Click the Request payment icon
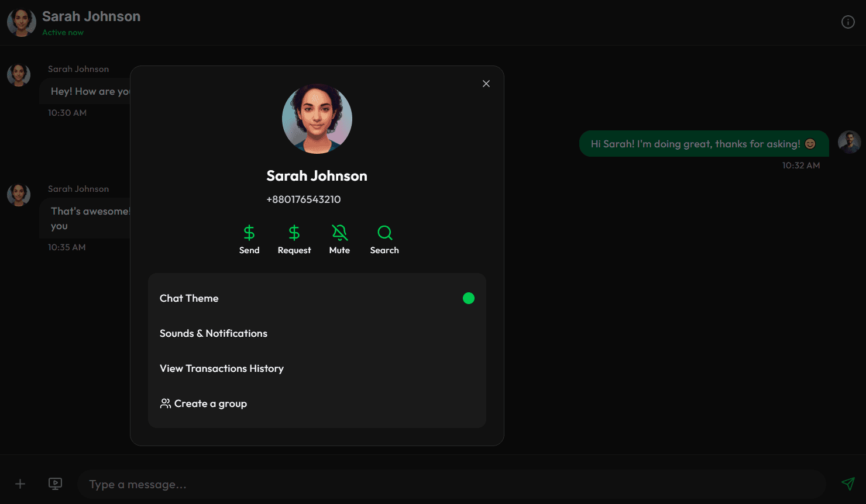Image resolution: width=866 pixels, height=504 pixels. pos(294,232)
